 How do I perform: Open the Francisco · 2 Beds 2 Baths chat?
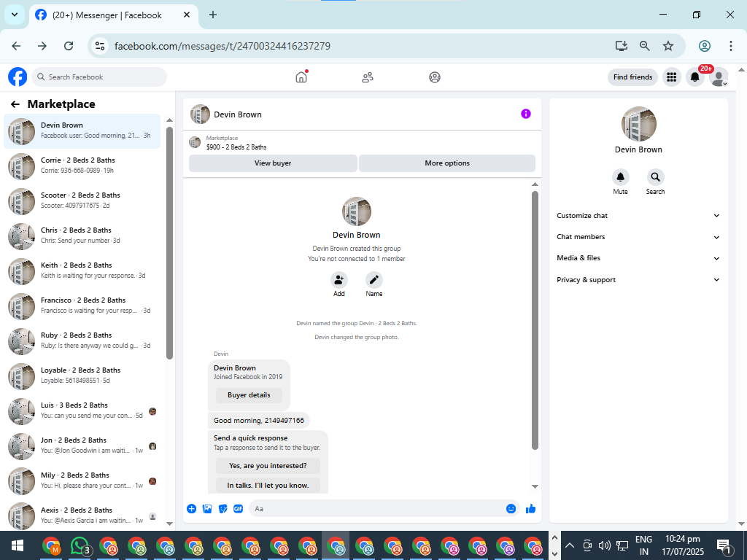click(x=82, y=306)
